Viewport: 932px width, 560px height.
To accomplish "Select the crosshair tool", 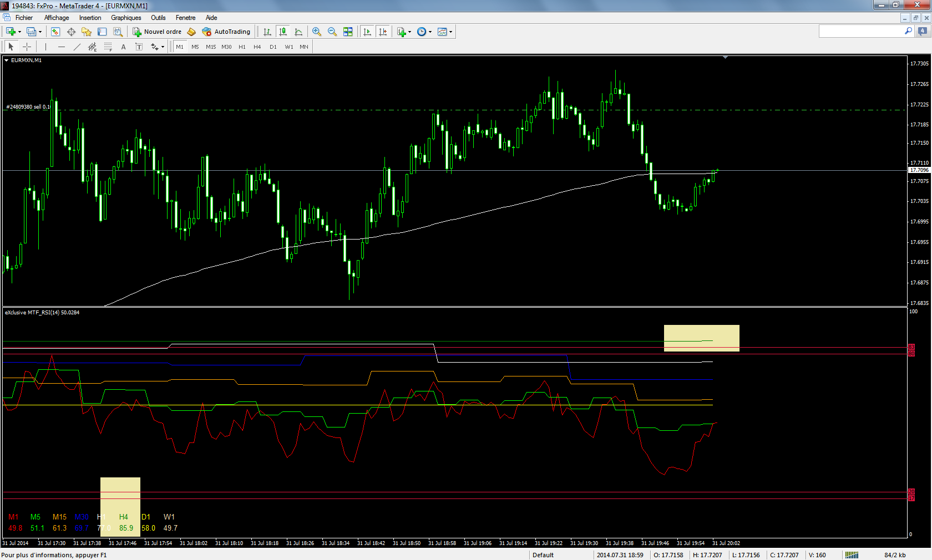I will [x=27, y=47].
